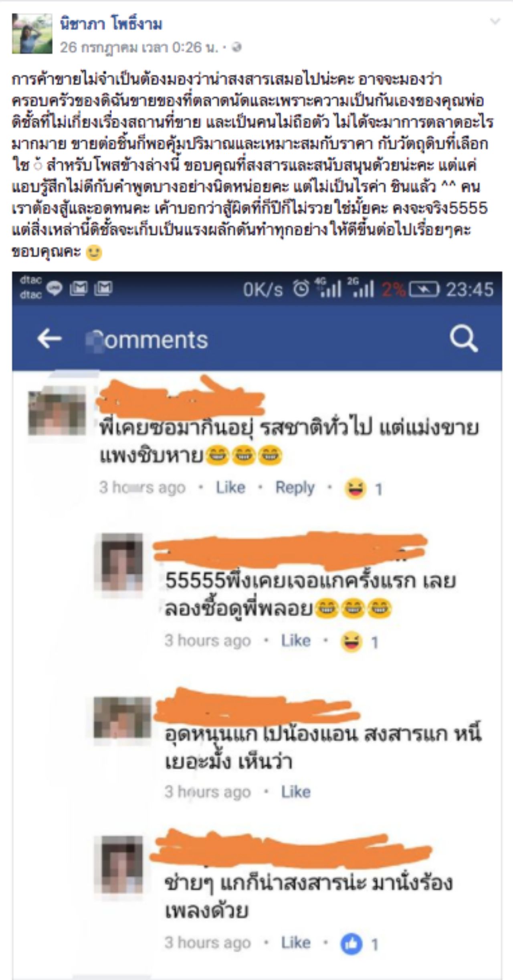The image size is (513, 980).
Task: Open the post author's name link
Action: point(111,24)
